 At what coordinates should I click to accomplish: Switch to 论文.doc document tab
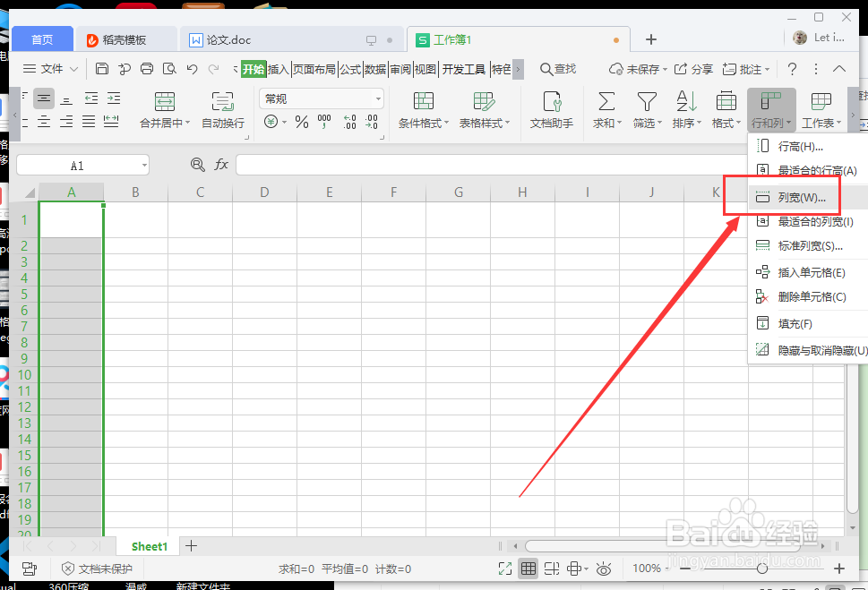pyautogui.click(x=228, y=40)
